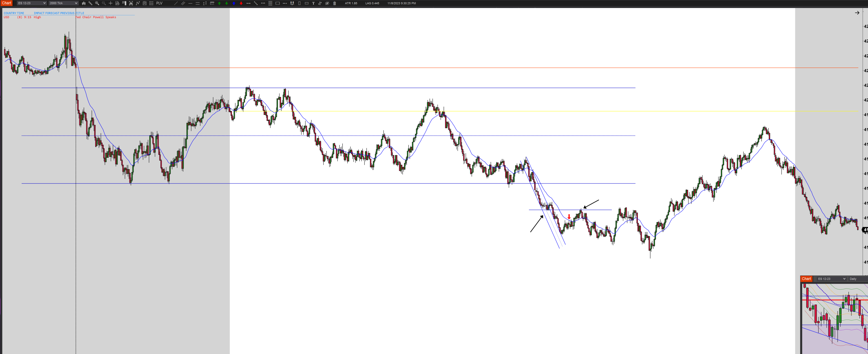Pick the green up arrow marker tool
868x354 pixels.
[219, 3]
